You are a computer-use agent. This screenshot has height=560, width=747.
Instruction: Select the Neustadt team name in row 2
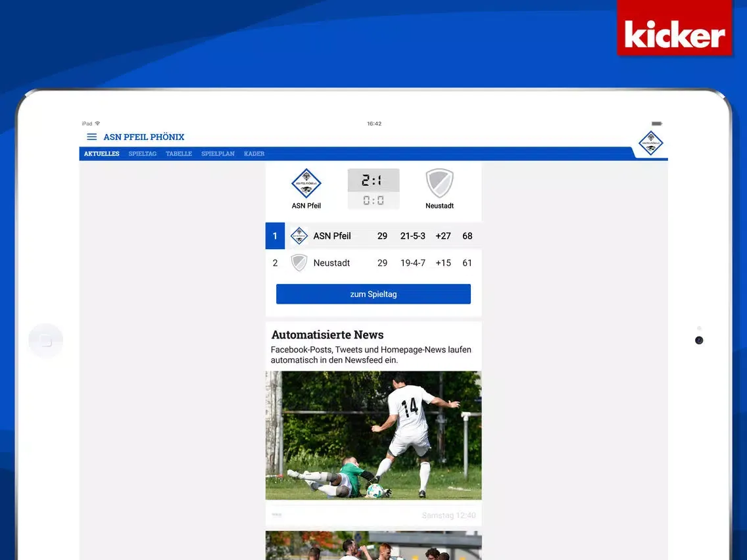pyautogui.click(x=331, y=263)
